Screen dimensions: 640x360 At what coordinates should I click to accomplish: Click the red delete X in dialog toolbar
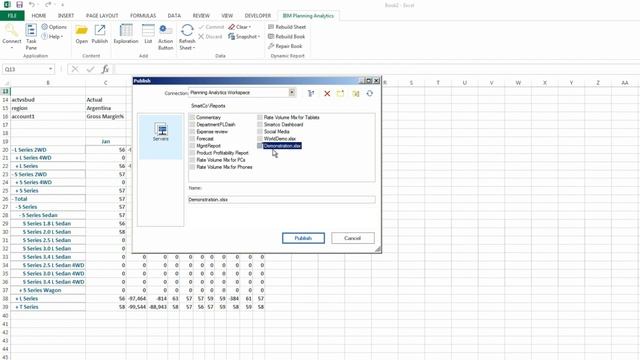point(327,93)
